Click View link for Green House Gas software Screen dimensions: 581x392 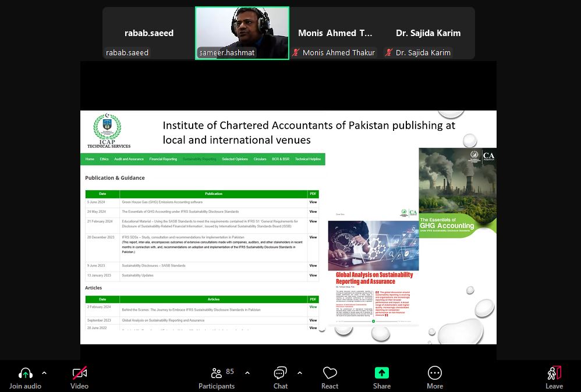(x=313, y=202)
